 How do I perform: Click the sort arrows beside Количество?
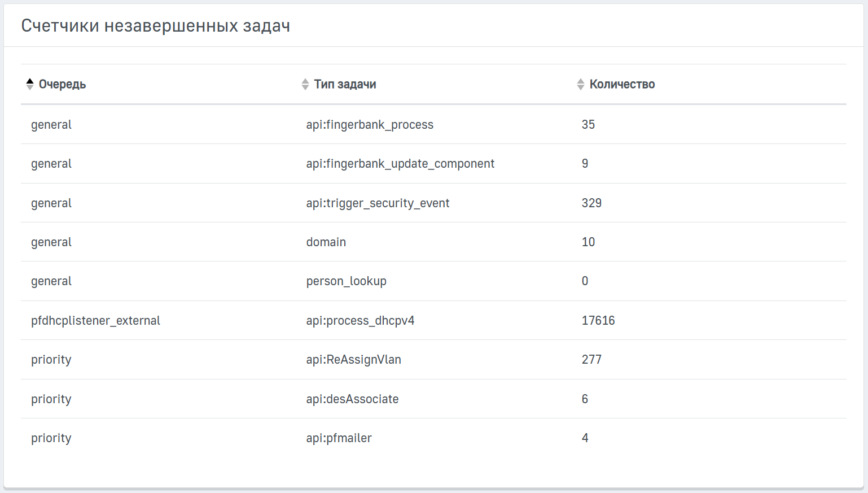(580, 84)
